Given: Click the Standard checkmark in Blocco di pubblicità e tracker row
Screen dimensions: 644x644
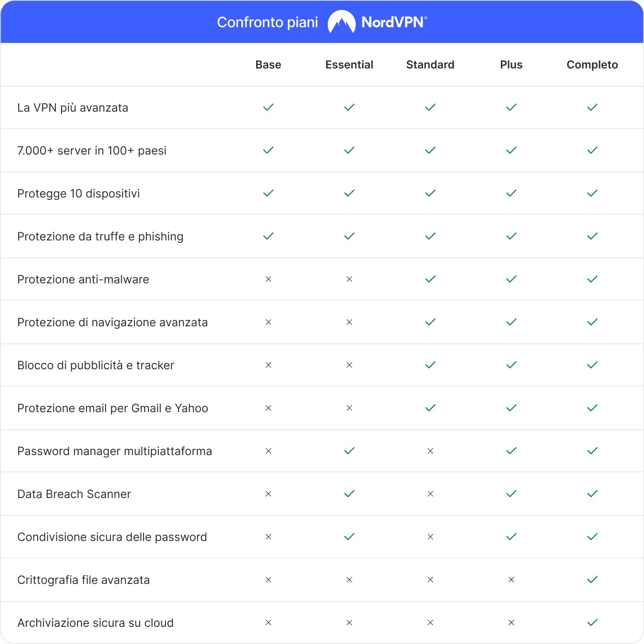Looking at the screenshot, I should pyautogui.click(x=430, y=365).
